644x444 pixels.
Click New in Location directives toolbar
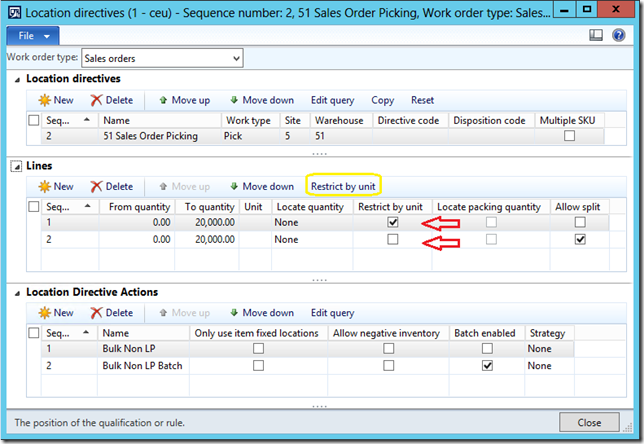tap(56, 100)
